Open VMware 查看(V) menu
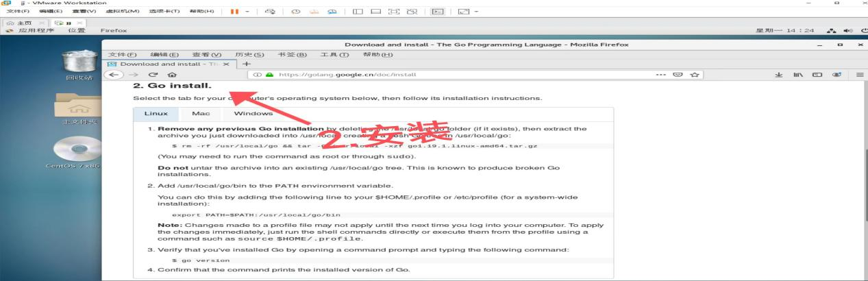 click(x=84, y=11)
